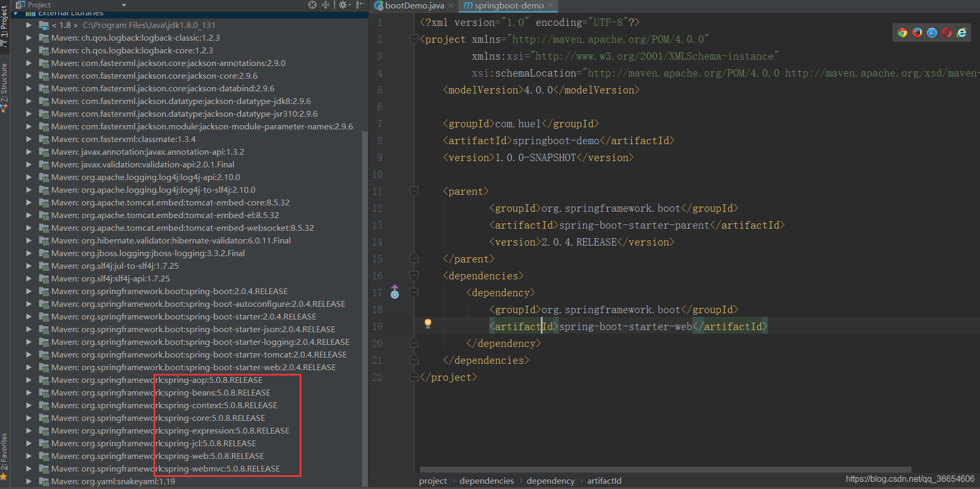Viewport: 980px width, 489px height.
Task: Expand hibernate-validator:6.0.11.Final node
Action: pyautogui.click(x=28, y=240)
